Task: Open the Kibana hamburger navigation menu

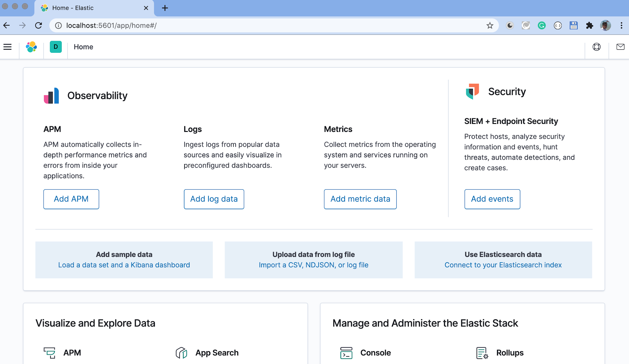Action: [8, 47]
